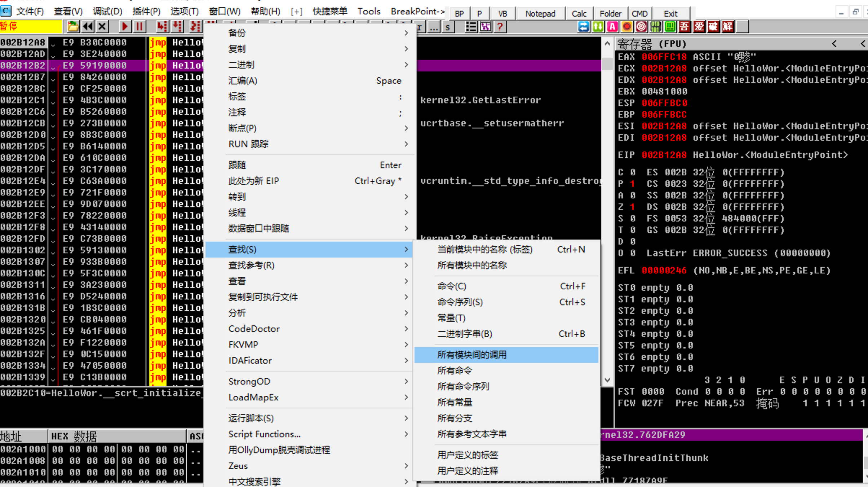Click the pink letter A icon

coord(612,27)
